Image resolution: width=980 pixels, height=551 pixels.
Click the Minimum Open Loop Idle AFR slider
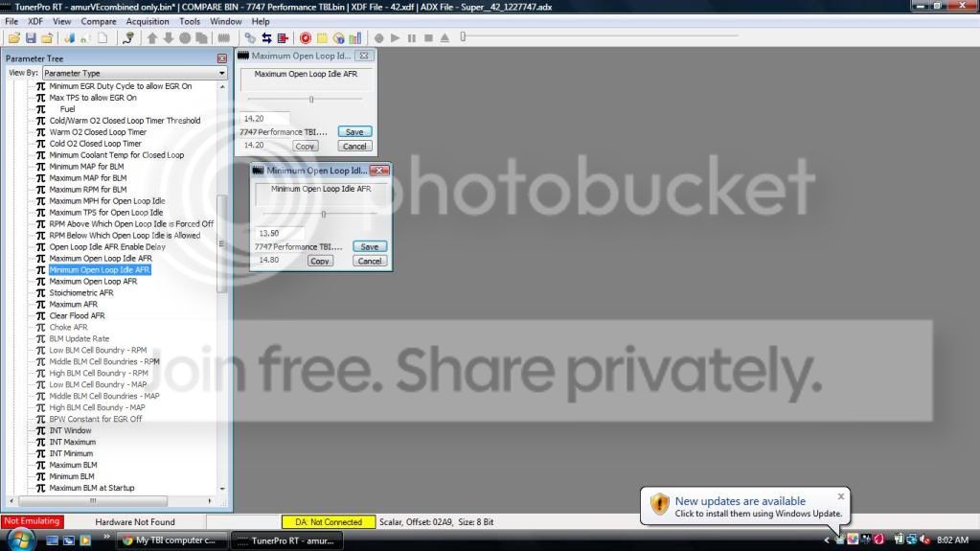[319, 214]
